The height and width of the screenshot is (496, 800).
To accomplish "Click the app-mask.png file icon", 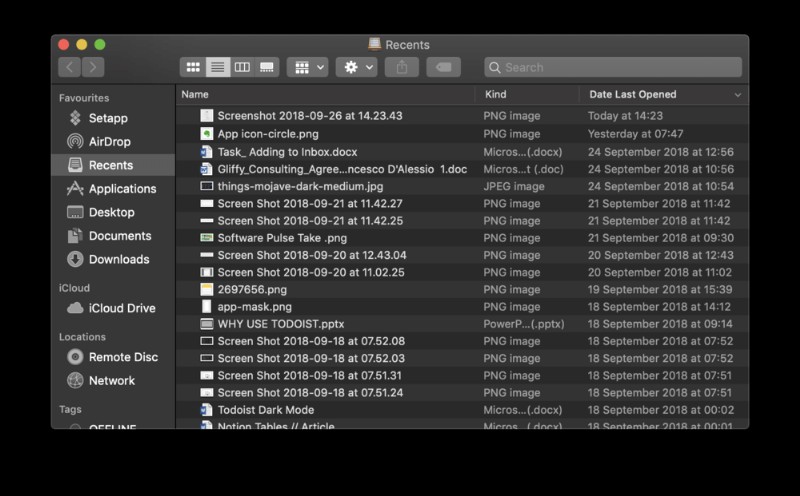I will (x=206, y=307).
